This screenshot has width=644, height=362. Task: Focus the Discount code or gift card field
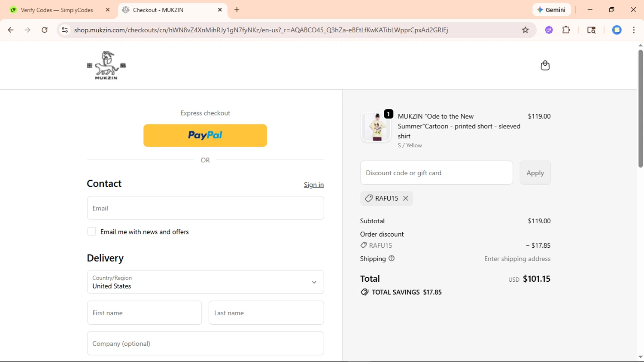coord(437,173)
